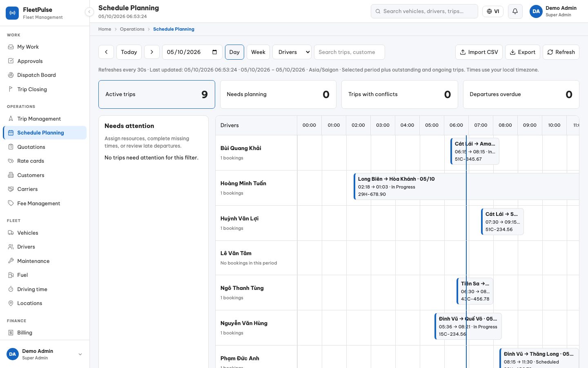Go to Operations breadcrumb
Screen dimensions: 588x368
click(x=132, y=29)
